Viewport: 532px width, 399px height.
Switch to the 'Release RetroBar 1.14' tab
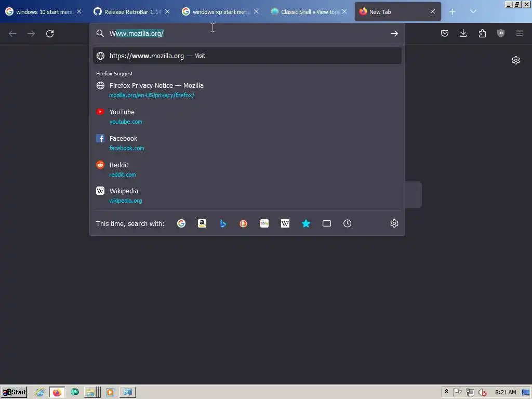[x=131, y=12]
